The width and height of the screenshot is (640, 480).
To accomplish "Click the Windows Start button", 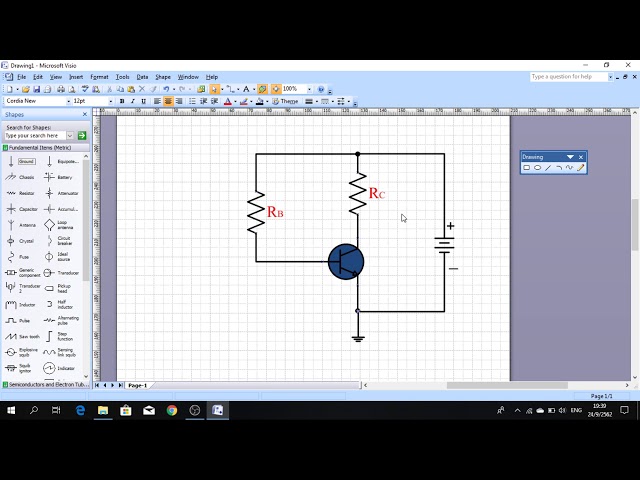I will point(11,410).
